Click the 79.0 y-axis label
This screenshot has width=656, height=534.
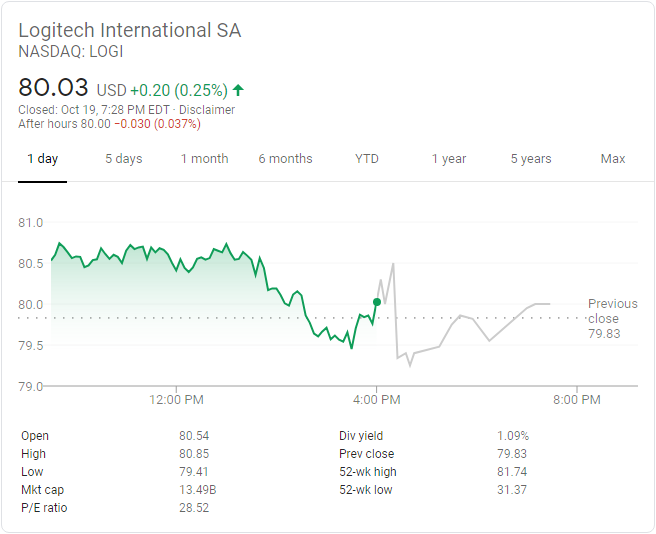click(31, 386)
